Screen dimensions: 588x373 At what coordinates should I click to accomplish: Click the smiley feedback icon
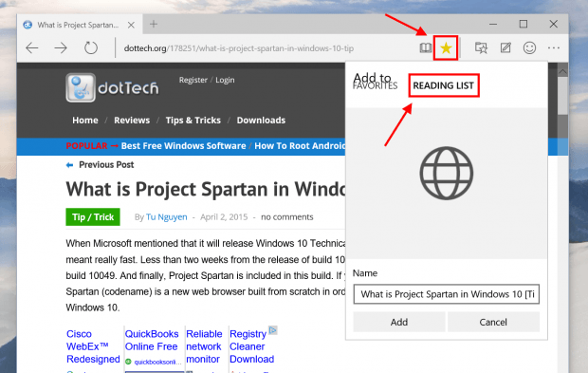(x=529, y=47)
